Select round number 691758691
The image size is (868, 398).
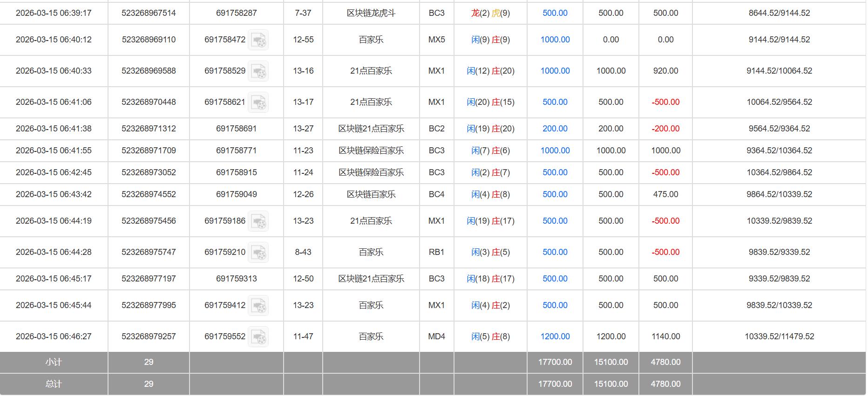pos(236,129)
